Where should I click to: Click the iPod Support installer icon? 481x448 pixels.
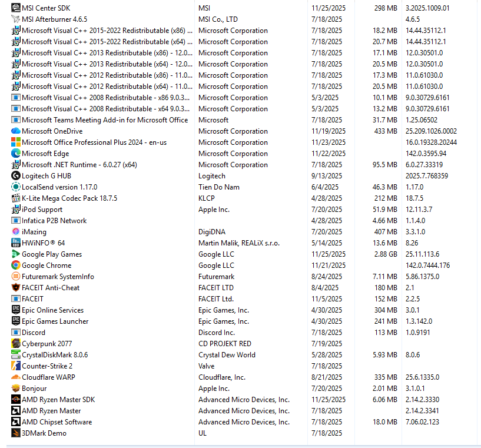coord(16,210)
